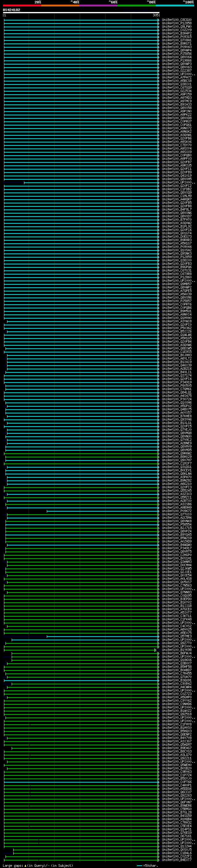Click the UniRef100_C2HGP0 hit name
The height and width of the screenshot is (868, 197).
coord(177,555)
